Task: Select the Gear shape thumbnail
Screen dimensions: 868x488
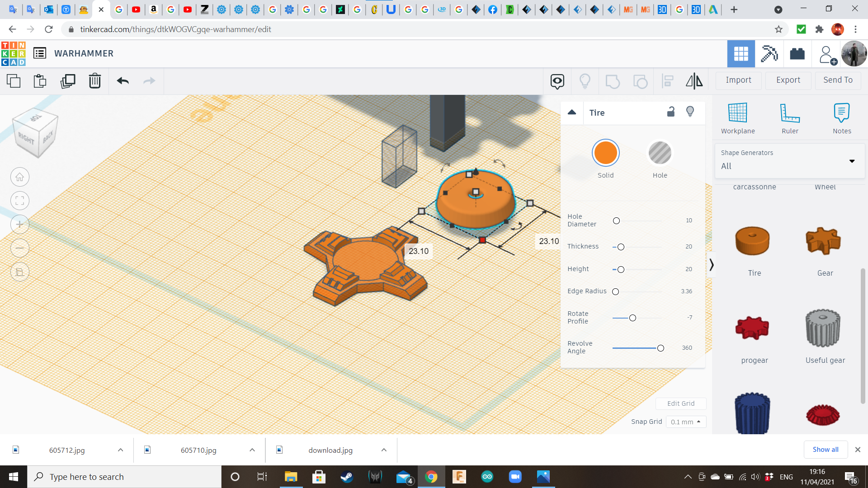Action: (823, 242)
